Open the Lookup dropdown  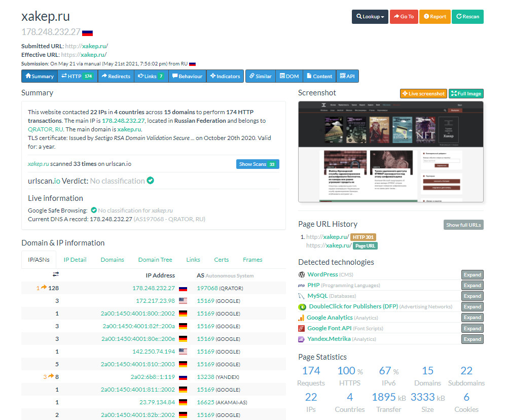pyautogui.click(x=370, y=17)
